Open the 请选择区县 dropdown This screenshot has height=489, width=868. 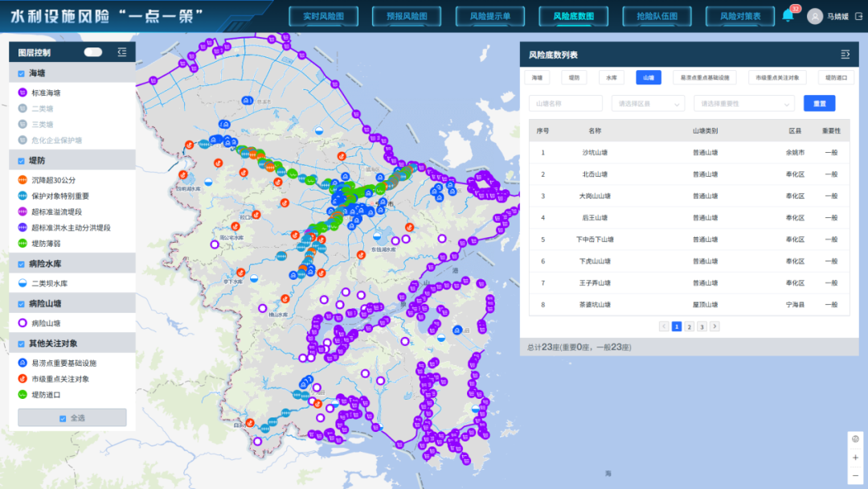pyautogui.click(x=648, y=104)
